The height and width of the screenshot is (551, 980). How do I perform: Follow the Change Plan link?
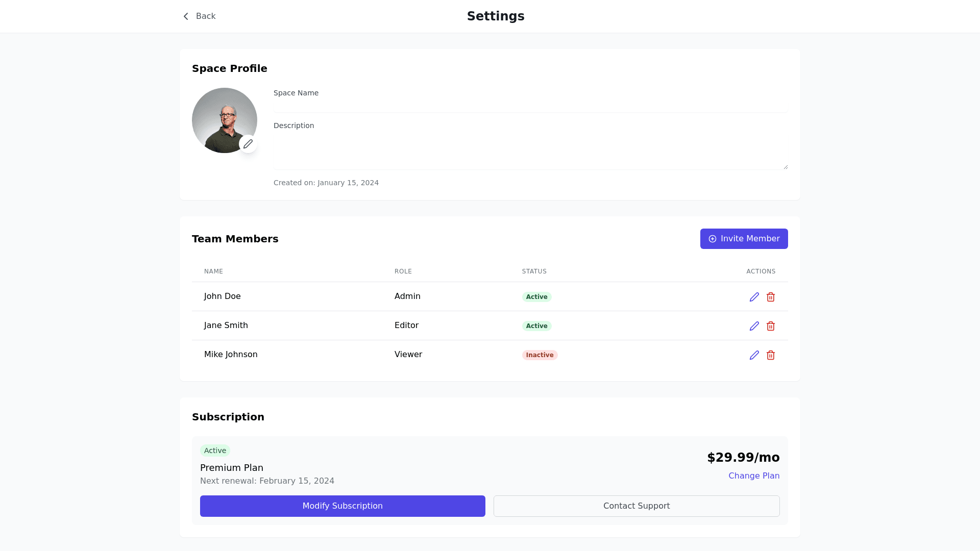click(753, 476)
